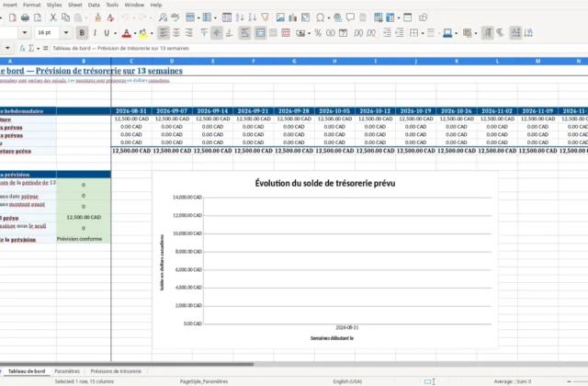Click the Clear Direct Formatting icon

pos(110,17)
